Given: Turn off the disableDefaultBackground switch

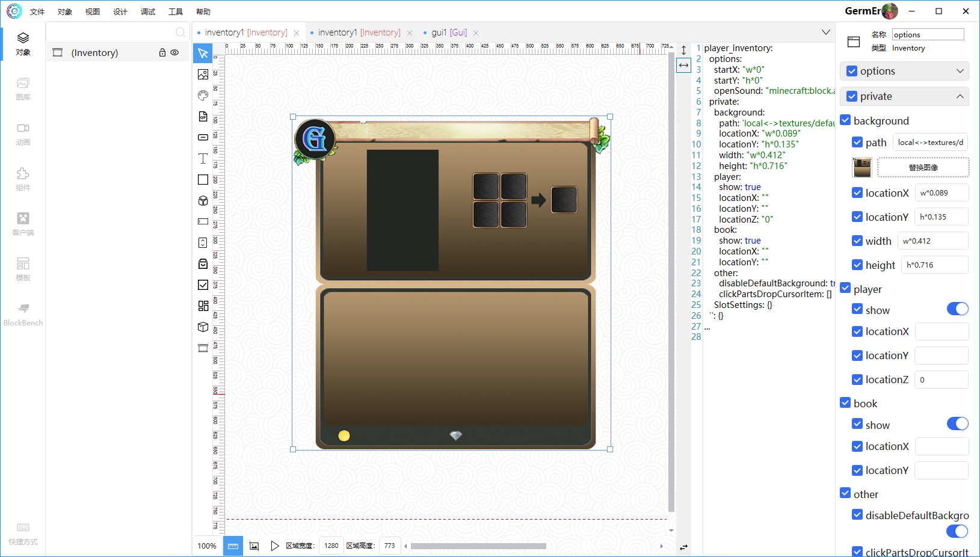Looking at the screenshot, I should click(x=957, y=532).
